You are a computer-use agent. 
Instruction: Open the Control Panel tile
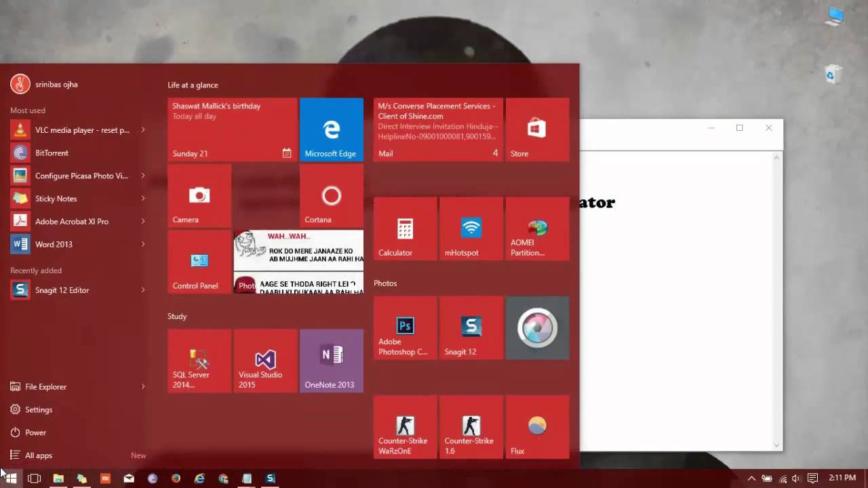[199, 262]
